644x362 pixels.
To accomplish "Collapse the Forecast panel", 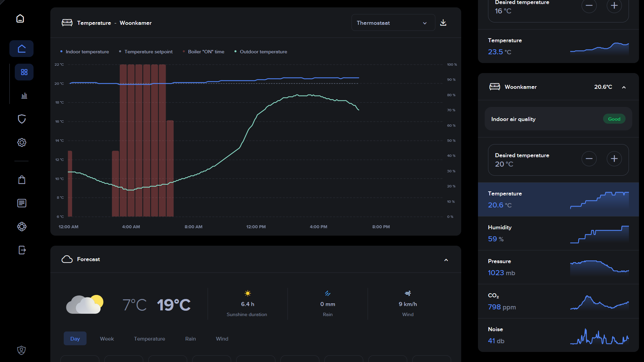I will tap(446, 260).
